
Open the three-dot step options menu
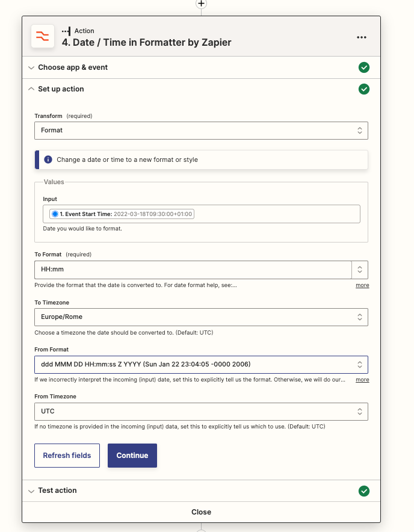pyautogui.click(x=361, y=37)
